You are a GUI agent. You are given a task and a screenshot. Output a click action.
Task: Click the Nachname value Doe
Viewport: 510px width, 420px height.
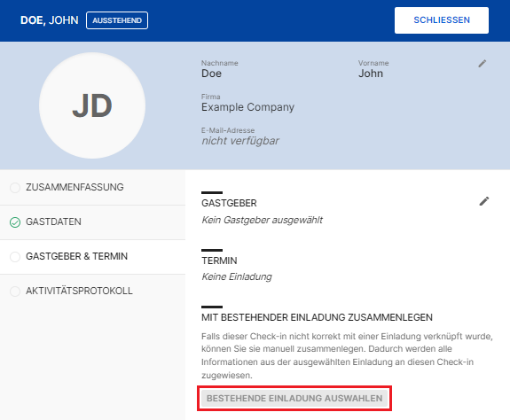tap(211, 74)
